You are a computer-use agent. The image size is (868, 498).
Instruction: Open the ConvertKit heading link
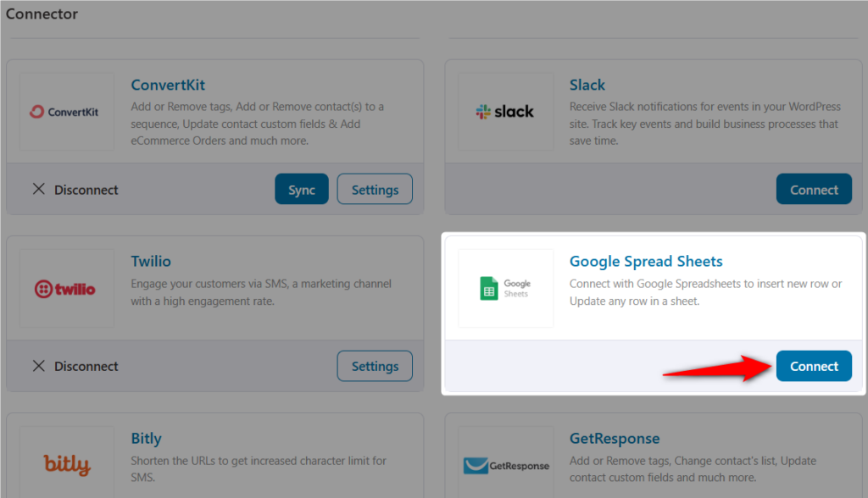point(168,85)
